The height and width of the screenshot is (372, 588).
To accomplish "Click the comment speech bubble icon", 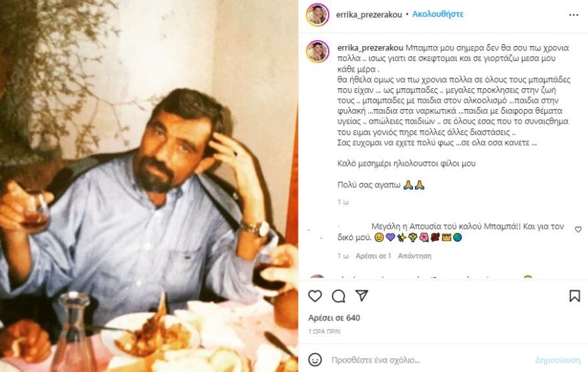I will coord(338,296).
